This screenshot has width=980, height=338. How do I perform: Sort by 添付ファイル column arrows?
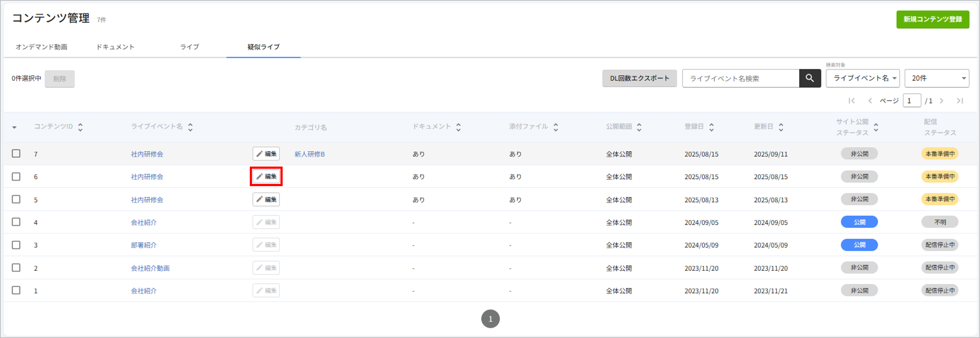(x=556, y=127)
